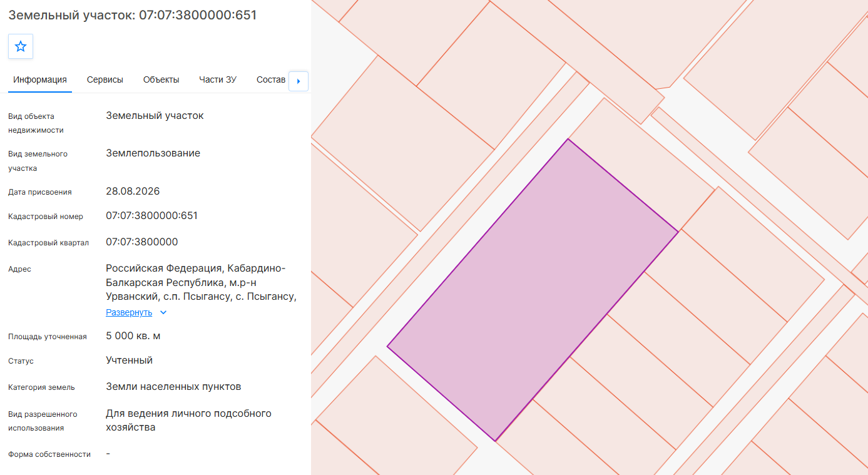Click cadastral number value 07:07:3800000:651

pyautogui.click(x=152, y=216)
